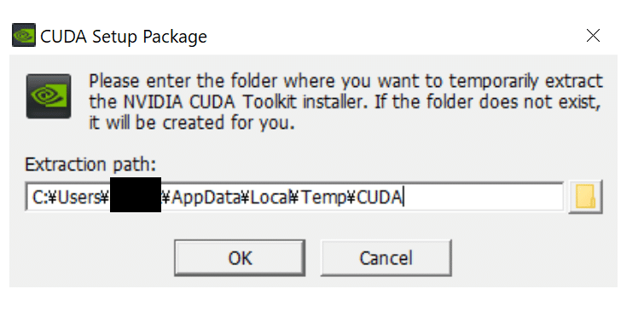Click the "Please enter the folder" instruction line
The height and width of the screenshot is (312, 644).
pos(345,81)
